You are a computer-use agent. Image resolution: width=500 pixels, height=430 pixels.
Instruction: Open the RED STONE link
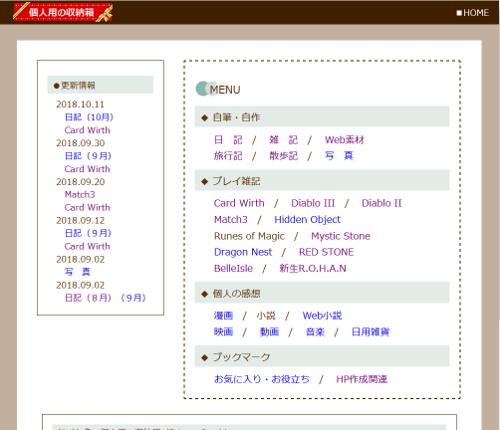(326, 252)
